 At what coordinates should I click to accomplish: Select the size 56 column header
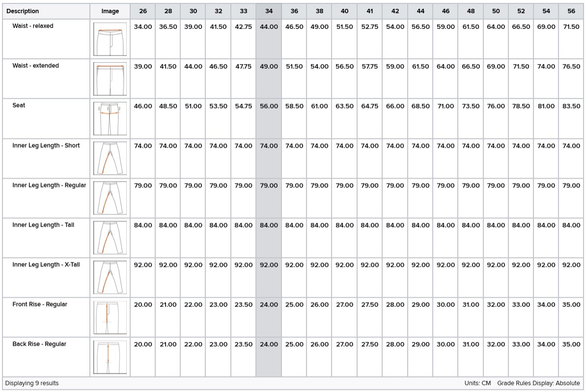pos(571,11)
